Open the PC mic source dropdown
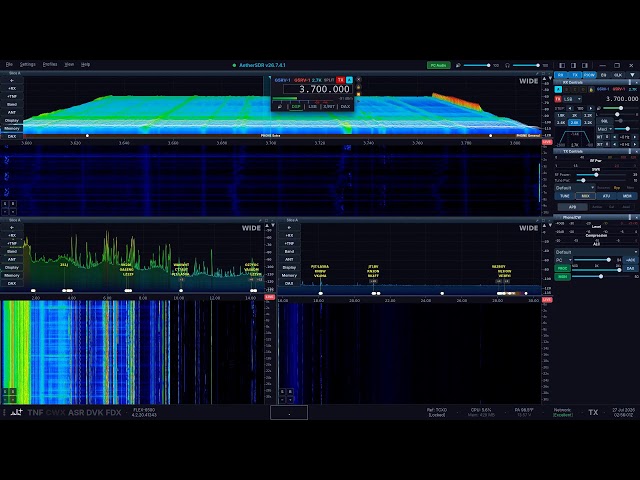This screenshot has height=480, width=640. coord(563,260)
